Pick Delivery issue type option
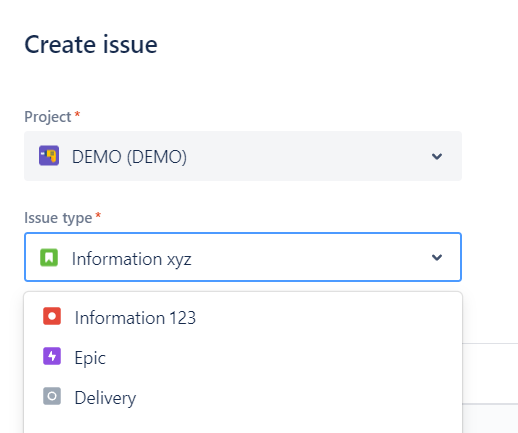 pyautogui.click(x=243, y=397)
